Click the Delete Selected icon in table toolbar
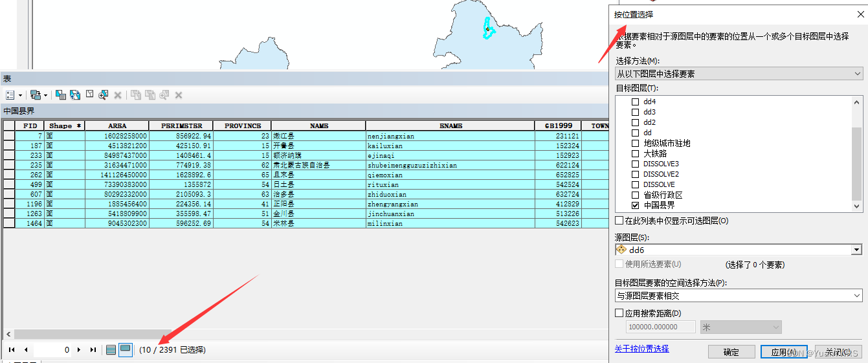Screen dimensions: 868x363 click(x=118, y=95)
